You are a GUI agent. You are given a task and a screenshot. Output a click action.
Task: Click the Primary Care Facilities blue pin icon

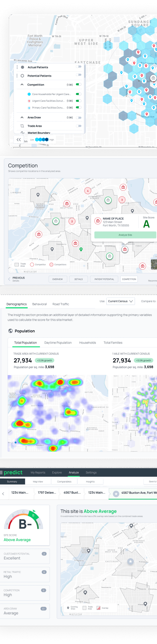pos(29,108)
